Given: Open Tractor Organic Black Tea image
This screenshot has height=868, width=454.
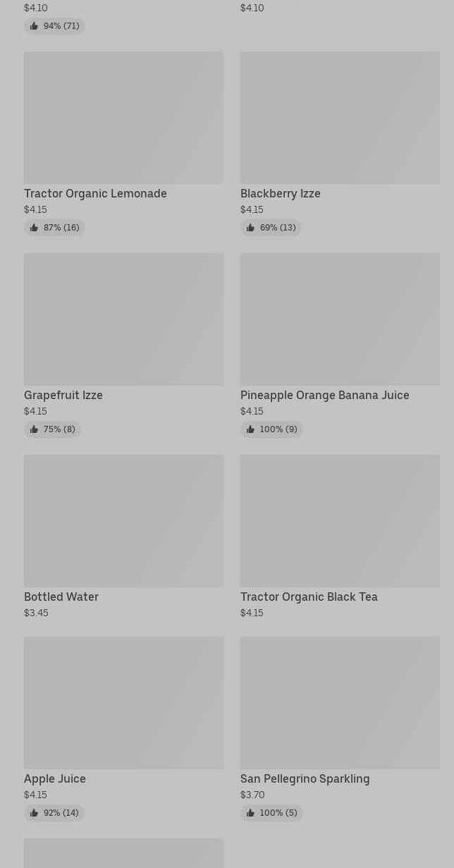Looking at the screenshot, I should [x=340, y=521].
